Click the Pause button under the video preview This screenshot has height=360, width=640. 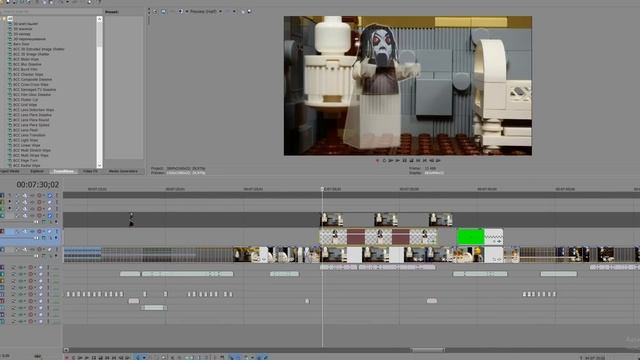click(404, 160)
